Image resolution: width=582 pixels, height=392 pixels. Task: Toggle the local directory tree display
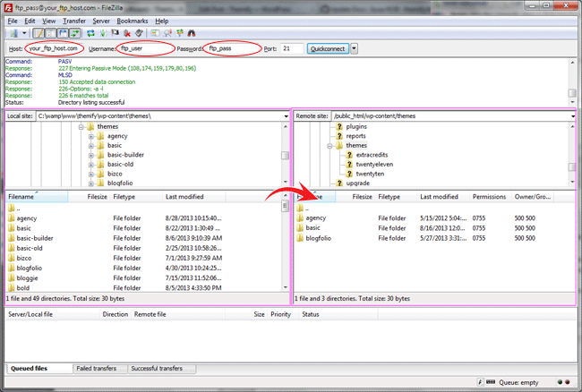51,33
